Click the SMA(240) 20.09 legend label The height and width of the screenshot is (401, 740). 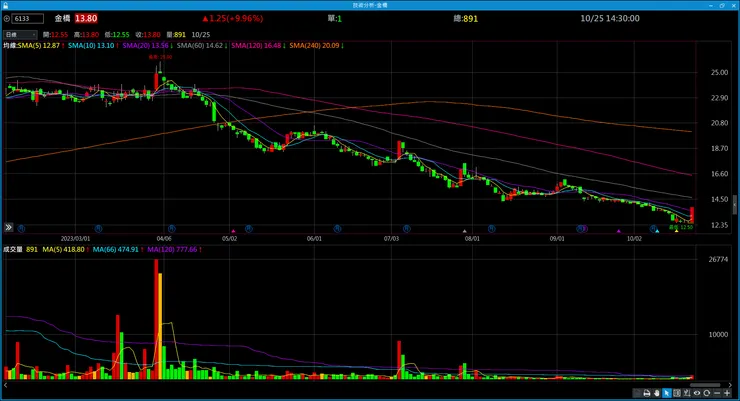(314, 46)
